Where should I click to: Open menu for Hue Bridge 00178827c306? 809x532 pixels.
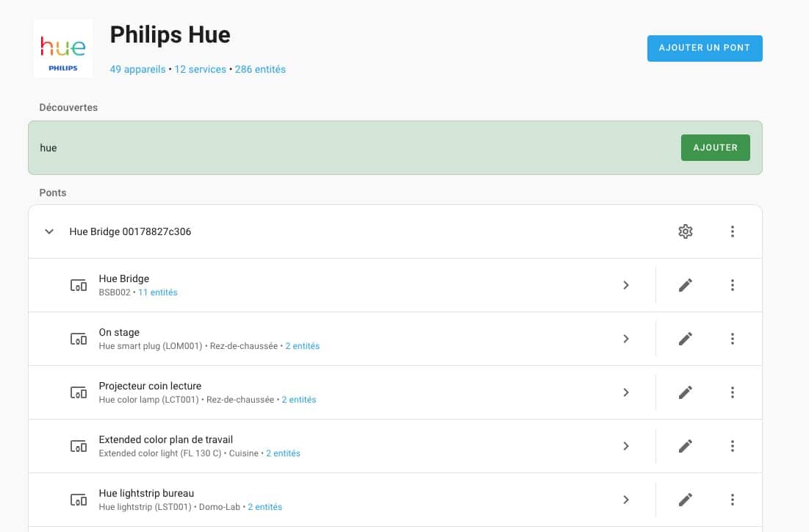[x=732, y=231]
